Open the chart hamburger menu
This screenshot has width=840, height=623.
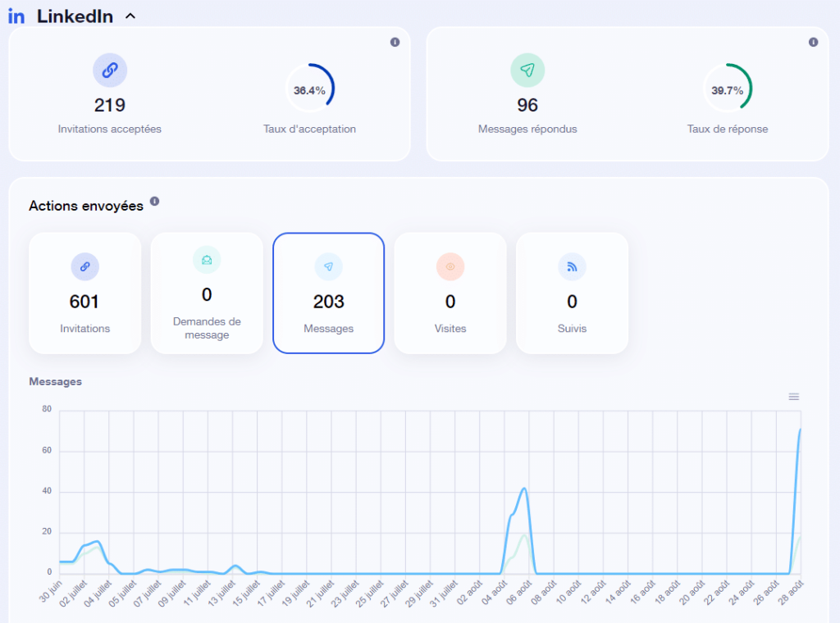coord(793,397)
